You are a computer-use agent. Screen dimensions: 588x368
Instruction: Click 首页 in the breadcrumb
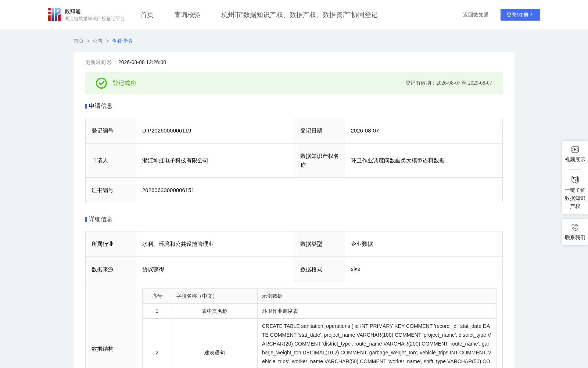tap(79, 41)
